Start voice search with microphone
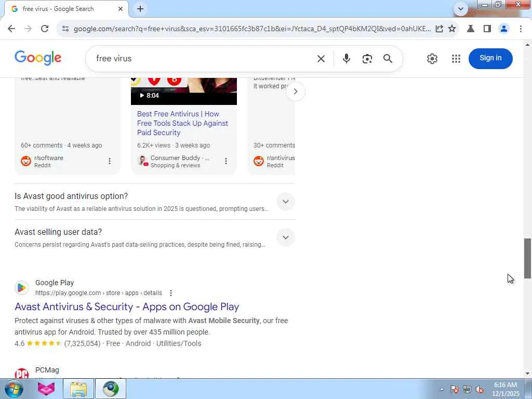The image size is (532, 399). pyautogui.click(x=346, y=59)
